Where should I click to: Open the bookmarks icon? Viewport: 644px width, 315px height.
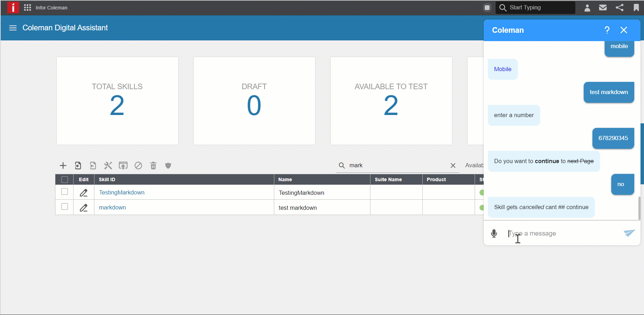pyautogui.click(x=636, y=8)
